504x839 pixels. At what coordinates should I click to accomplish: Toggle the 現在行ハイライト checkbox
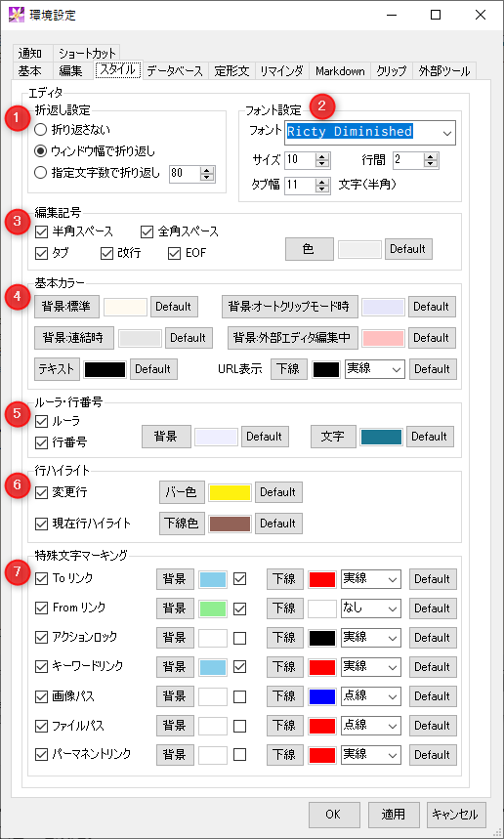(41, 524)
